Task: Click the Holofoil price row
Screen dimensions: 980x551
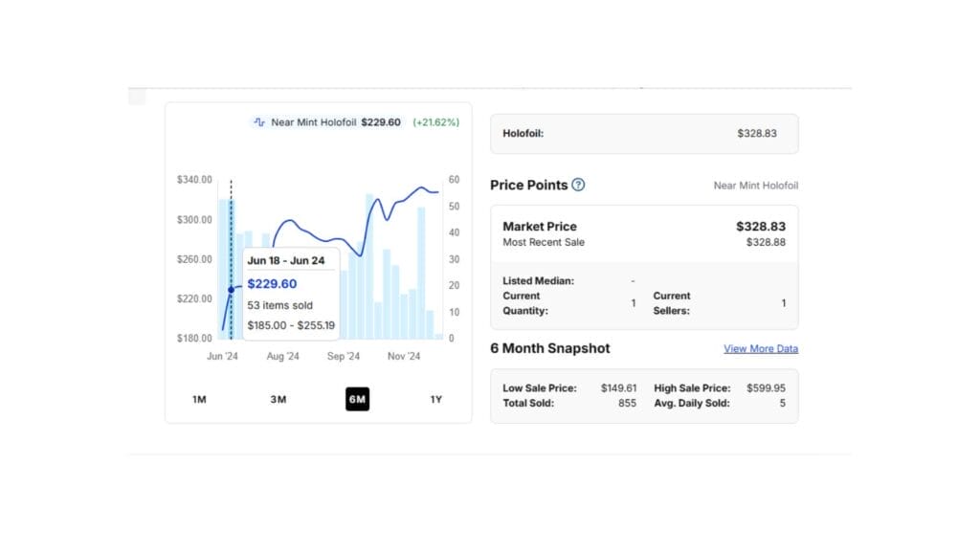Action: point(643,134)
